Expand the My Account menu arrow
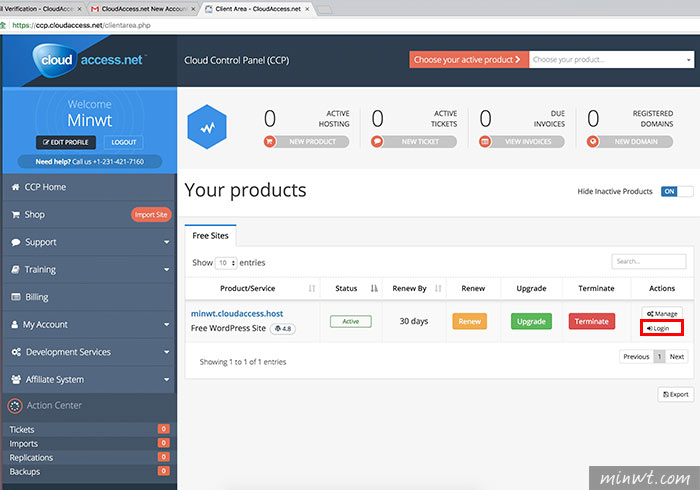Screen dimensions: 700x490 tap(167, 324)
